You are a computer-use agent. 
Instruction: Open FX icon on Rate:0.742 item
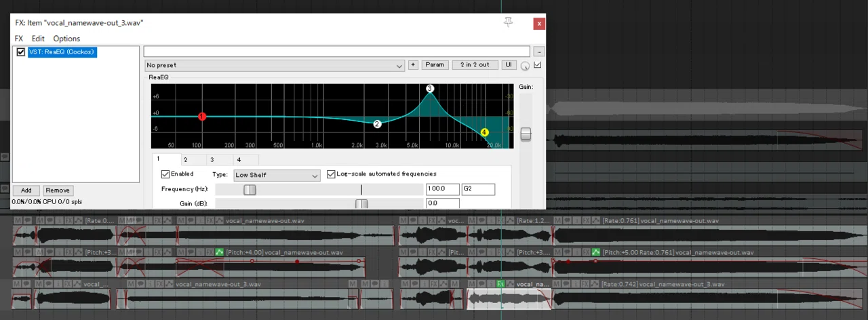(x=585, y=284)
